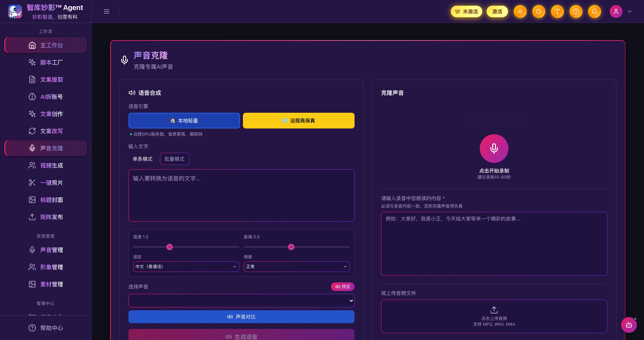Open 文案改写 sidebar item

[x=46, y=131]
